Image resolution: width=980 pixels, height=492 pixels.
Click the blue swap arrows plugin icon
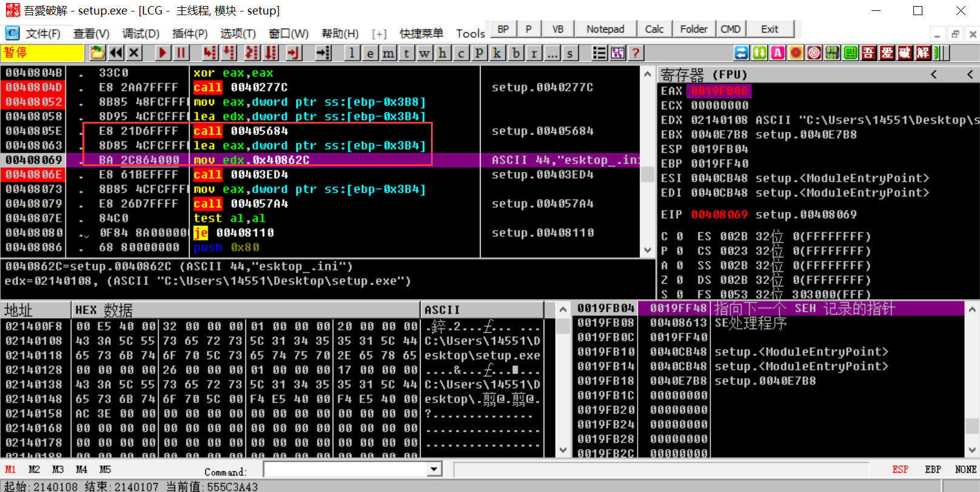pos(741,53)
